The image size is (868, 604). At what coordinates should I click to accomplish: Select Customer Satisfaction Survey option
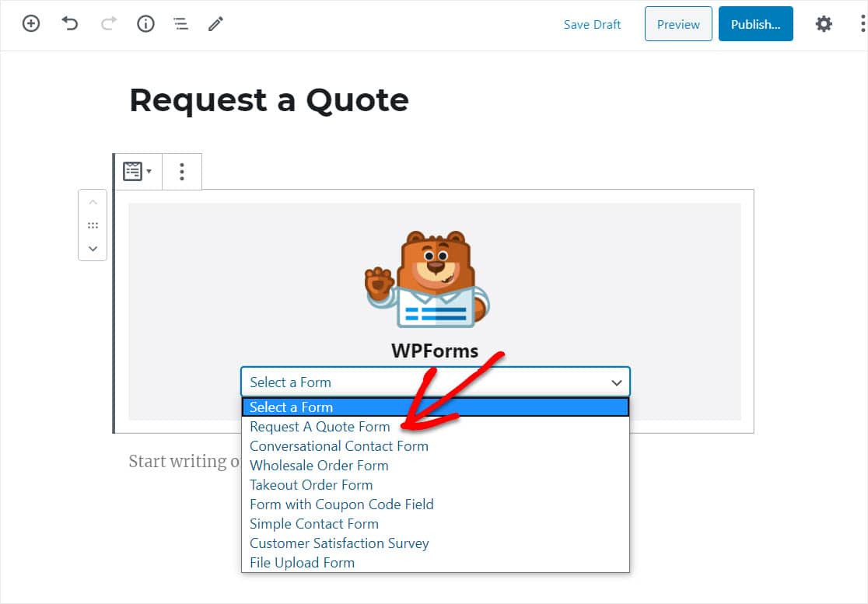pyautogui.click(x=435, y=543)
